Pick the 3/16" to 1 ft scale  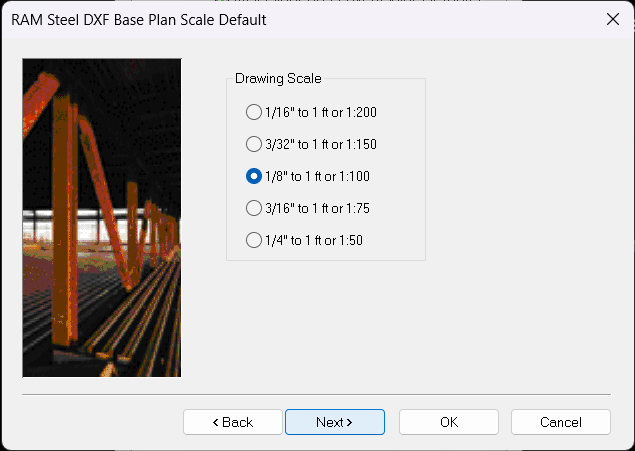click(253, 208)
